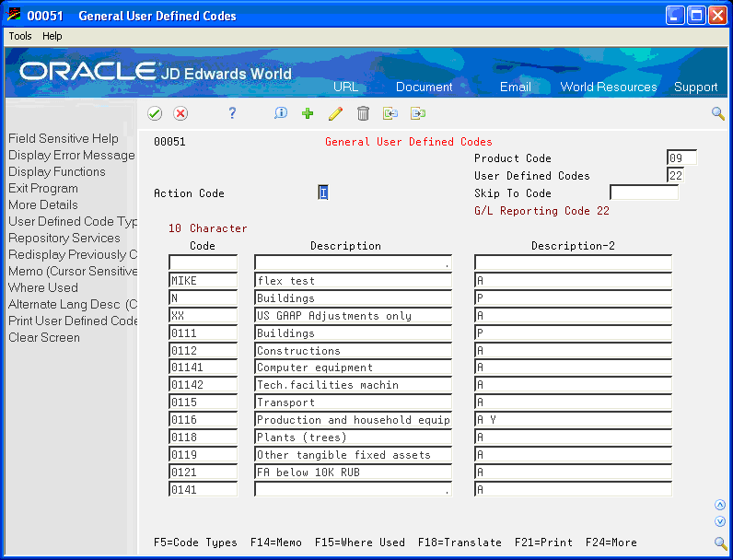Select Alternate Lang Desc in sidebar

click(73, 304)
